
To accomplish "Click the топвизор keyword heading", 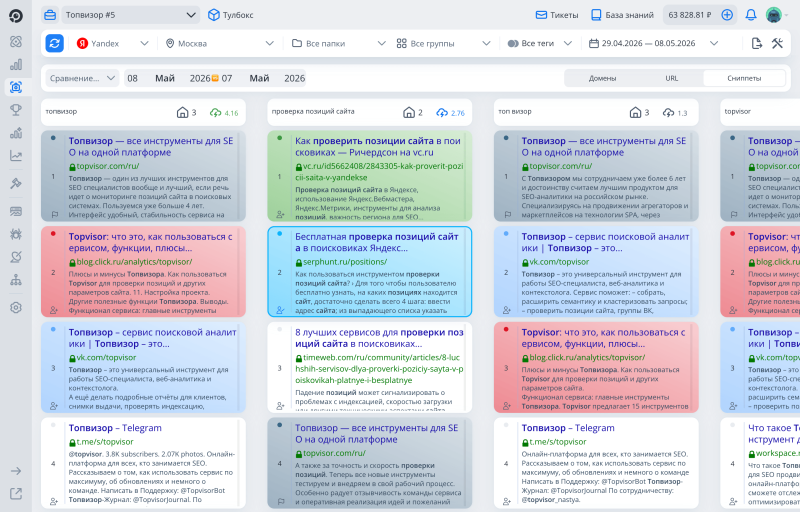I will tap(61, 111).
